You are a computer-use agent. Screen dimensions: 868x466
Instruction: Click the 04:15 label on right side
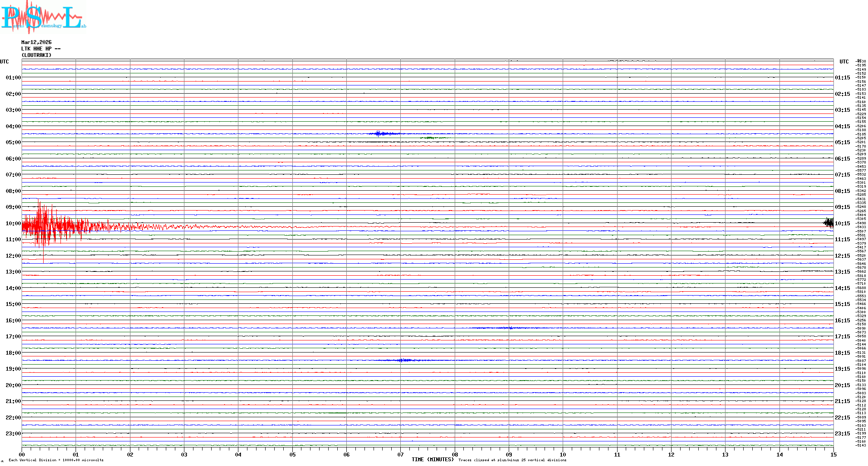pyautogui.click(x=842, y=126)
